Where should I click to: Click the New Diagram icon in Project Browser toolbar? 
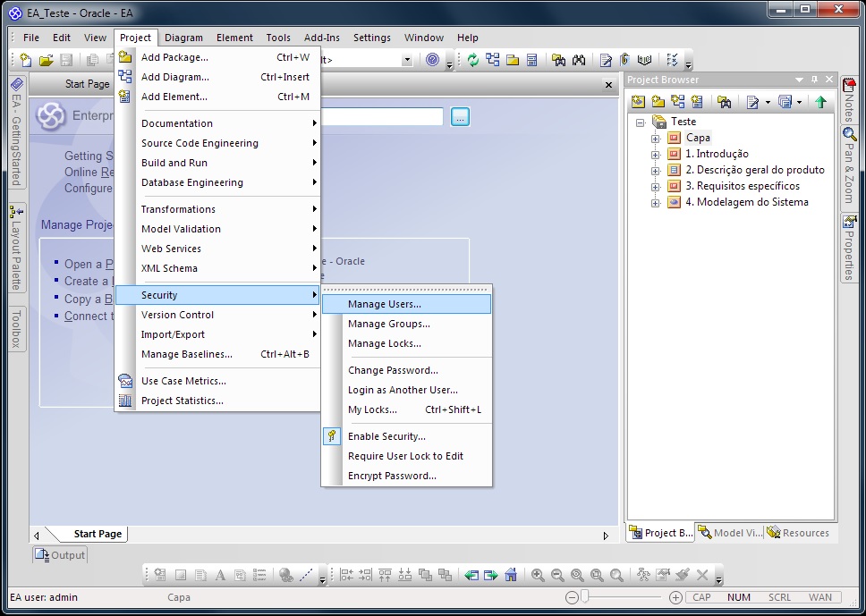pos(677,102)
